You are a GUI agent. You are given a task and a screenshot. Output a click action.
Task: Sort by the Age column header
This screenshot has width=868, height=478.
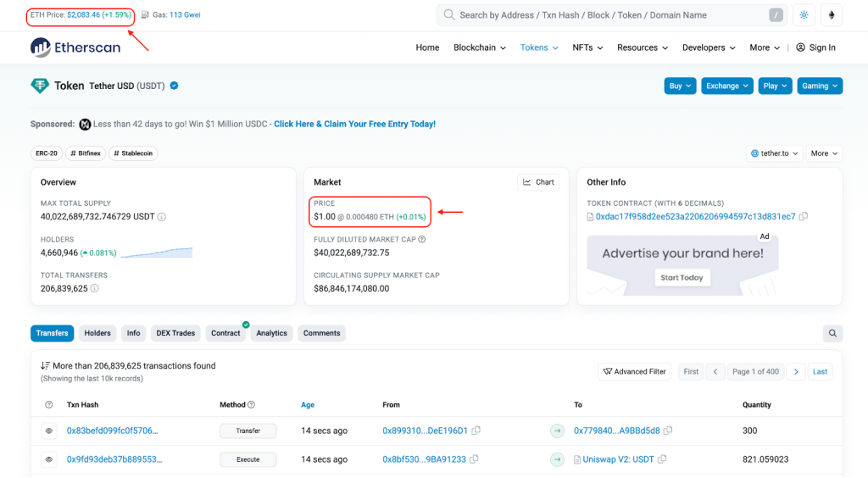pos(308,405)
